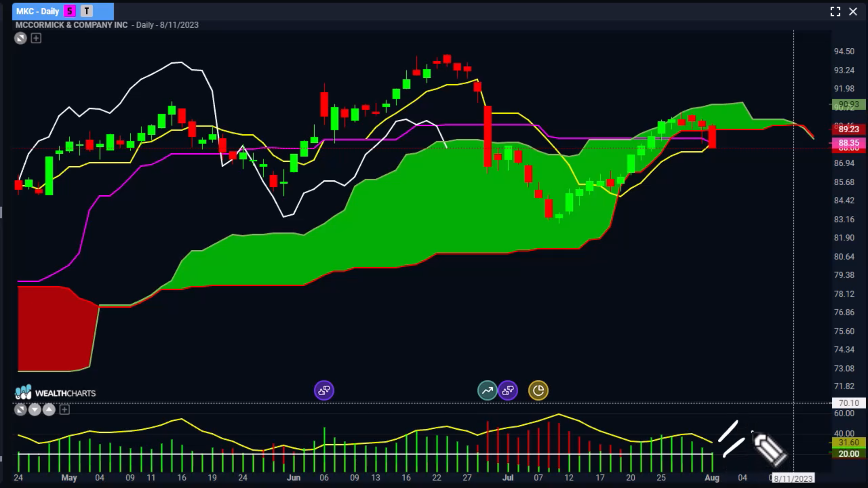Click the 70.10 crosshair price label

849,403
